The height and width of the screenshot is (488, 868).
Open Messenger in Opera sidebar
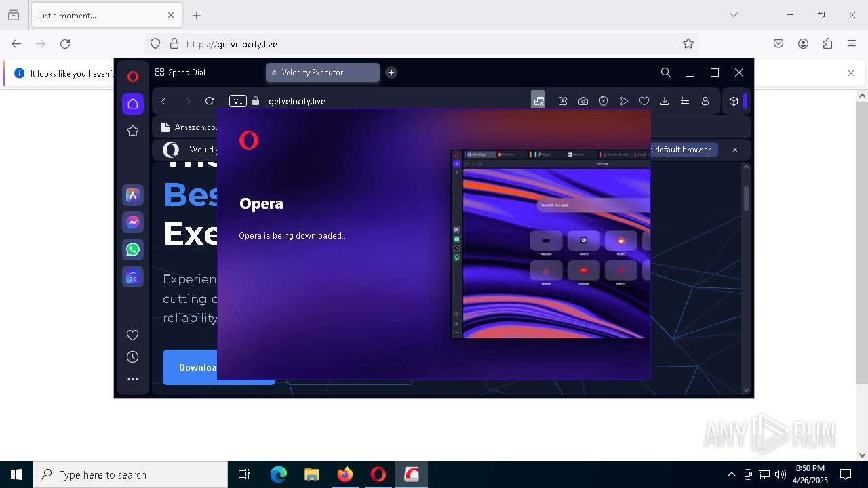tap(133, 222)
